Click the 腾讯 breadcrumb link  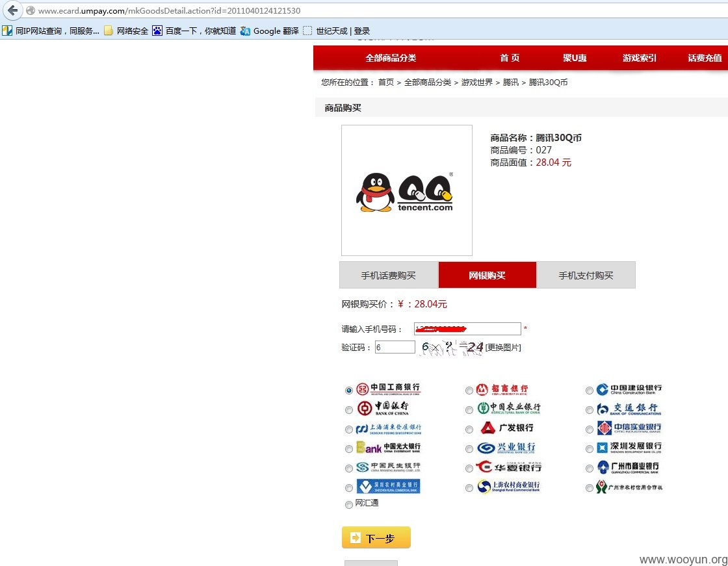[x=511, y=82]
